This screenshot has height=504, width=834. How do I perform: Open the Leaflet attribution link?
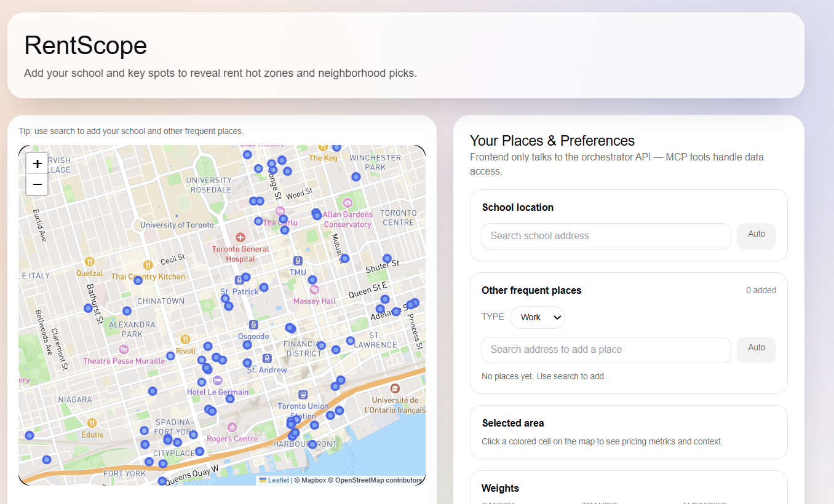(274, 480)
